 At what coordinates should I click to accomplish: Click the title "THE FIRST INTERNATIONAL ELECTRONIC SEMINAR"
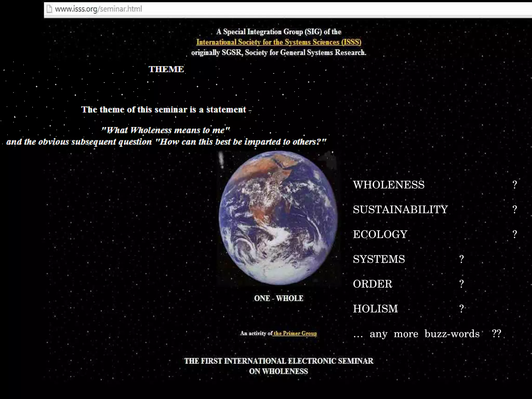(279, 361)
